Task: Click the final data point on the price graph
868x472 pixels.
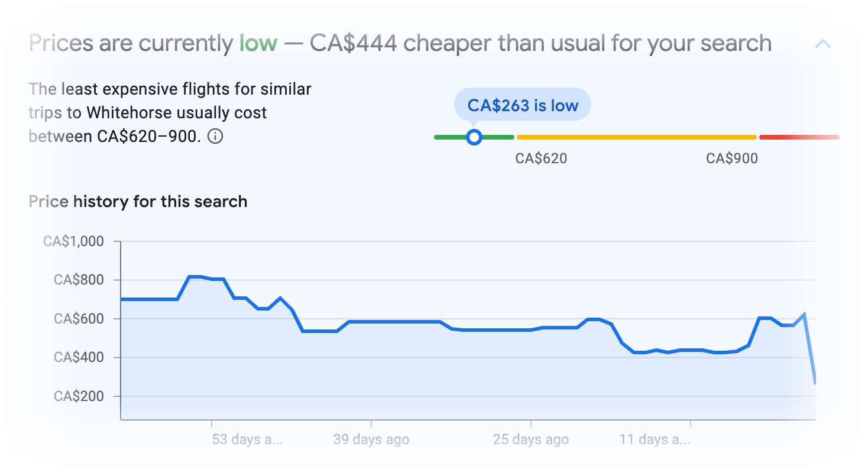Action: [815, 382]
